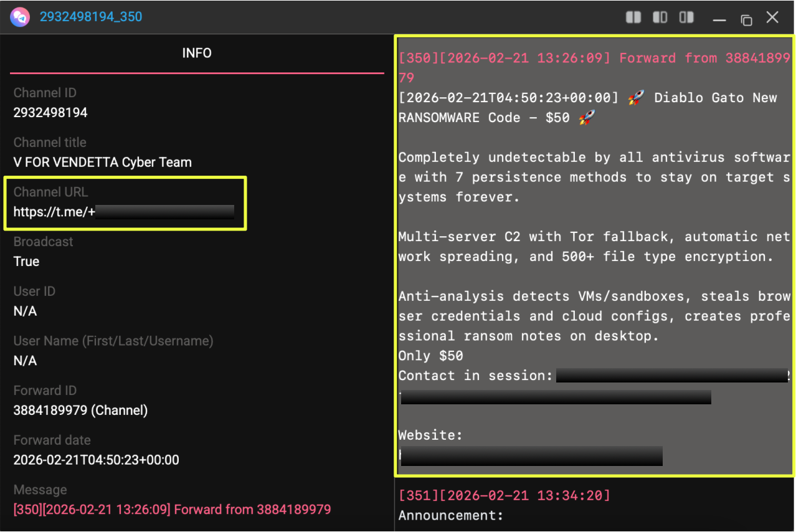
Task: Restore the window size with overlapping-squares icon
Action: 746,19
